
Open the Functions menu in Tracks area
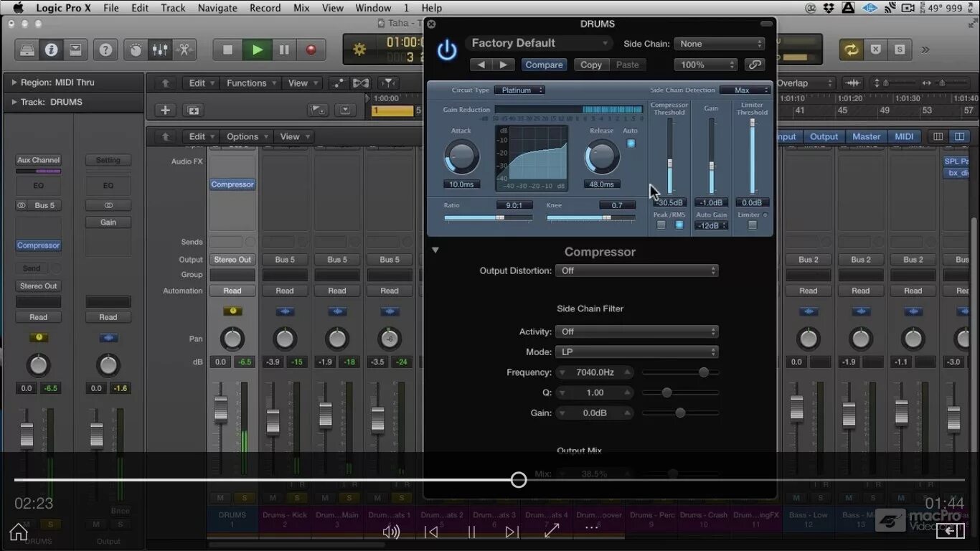tap(250, 83)
